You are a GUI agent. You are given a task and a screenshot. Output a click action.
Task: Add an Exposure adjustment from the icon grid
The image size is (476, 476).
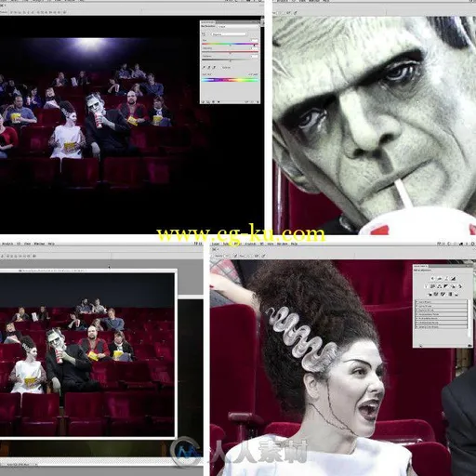[454, 278]
